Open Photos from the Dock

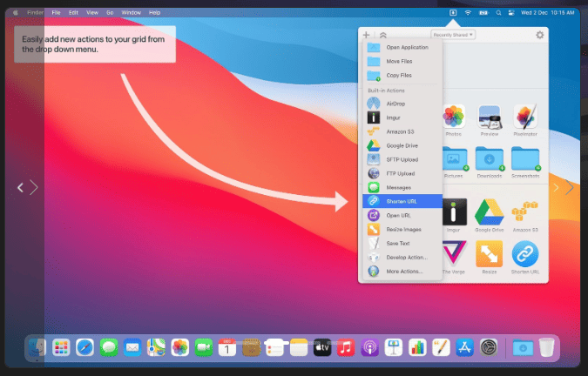click(x=180, y=348)
